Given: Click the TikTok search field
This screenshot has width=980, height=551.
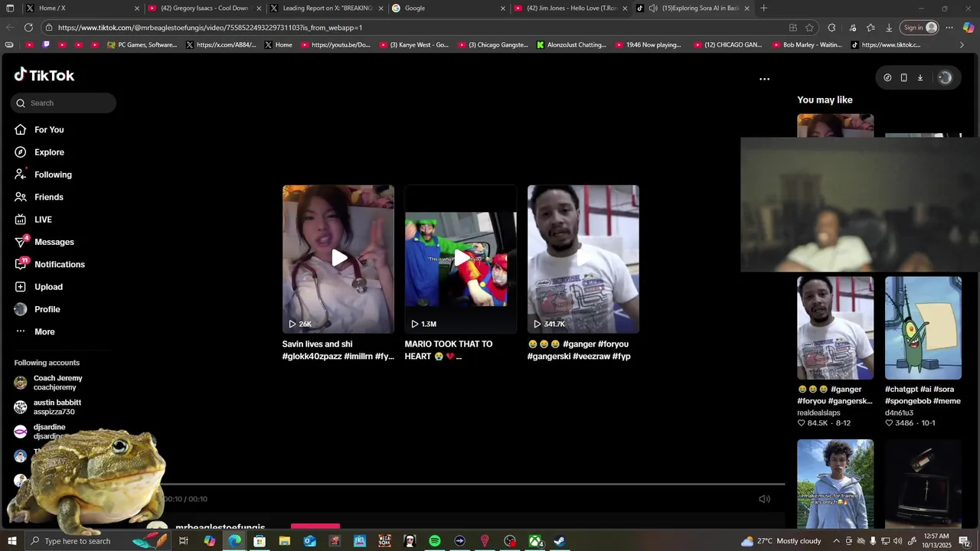Looking at the screenshot, I should [x=64, y=103].
